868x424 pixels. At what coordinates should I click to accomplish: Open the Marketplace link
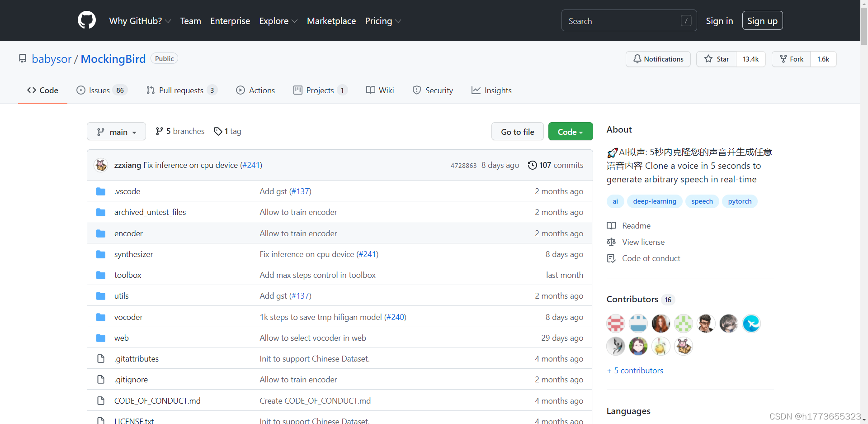(331, 21)
